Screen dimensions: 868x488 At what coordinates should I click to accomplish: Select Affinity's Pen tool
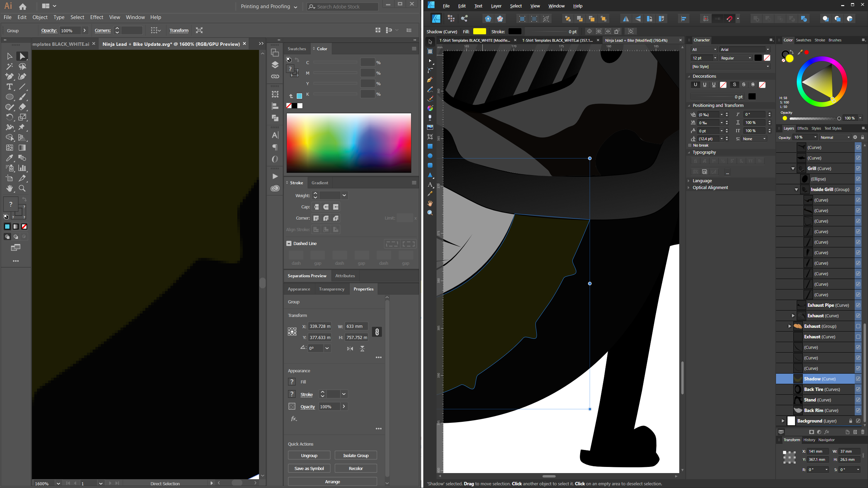point(430,80)
